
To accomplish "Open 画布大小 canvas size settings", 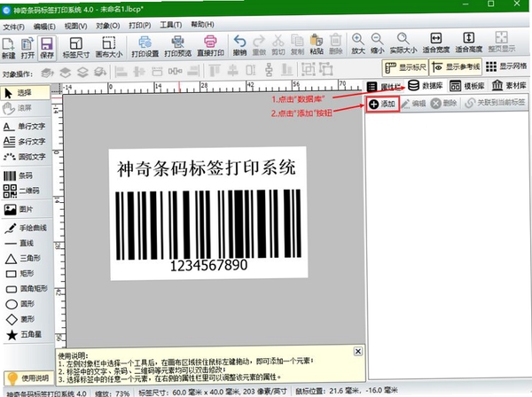I will [x=108, y=47].
